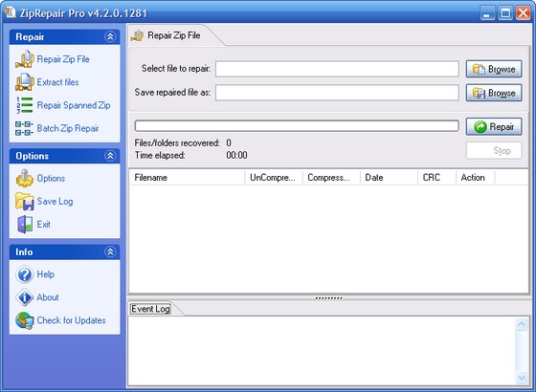Browse for the file to repair

494,69
